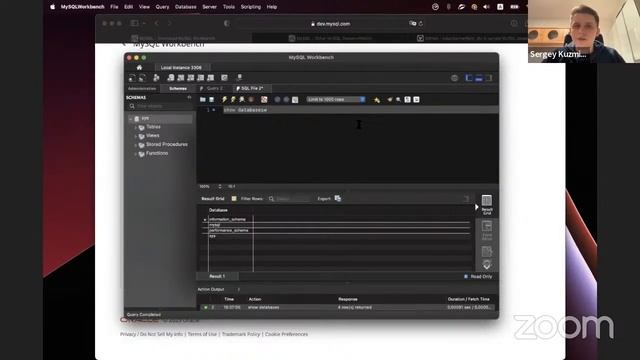Toggle the bottom output panel visibility
The height and width of the screenshot is (360, 640).
pyautogui.click(x=479, y=78)
